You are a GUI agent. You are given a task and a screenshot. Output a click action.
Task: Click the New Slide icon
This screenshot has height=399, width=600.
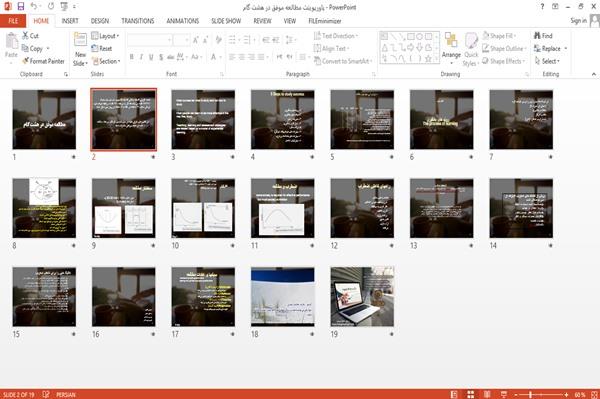point(80,41)
